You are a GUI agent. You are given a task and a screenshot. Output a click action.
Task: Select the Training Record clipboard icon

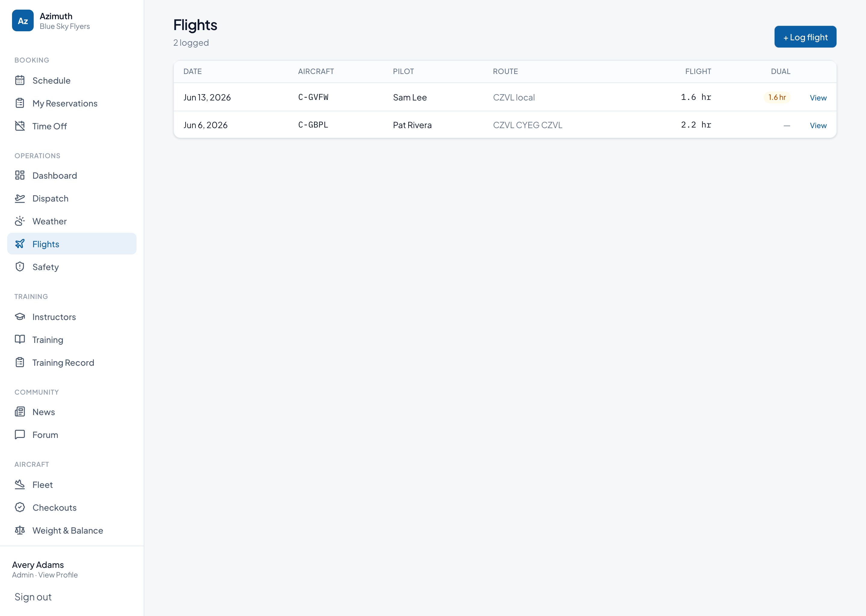click(x=20, y=362)
